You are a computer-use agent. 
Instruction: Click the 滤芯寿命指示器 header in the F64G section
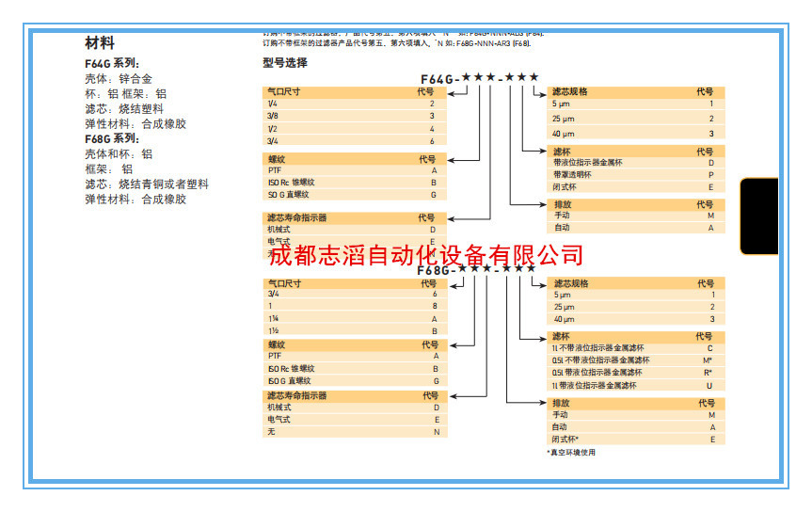[x=354, y=217]
